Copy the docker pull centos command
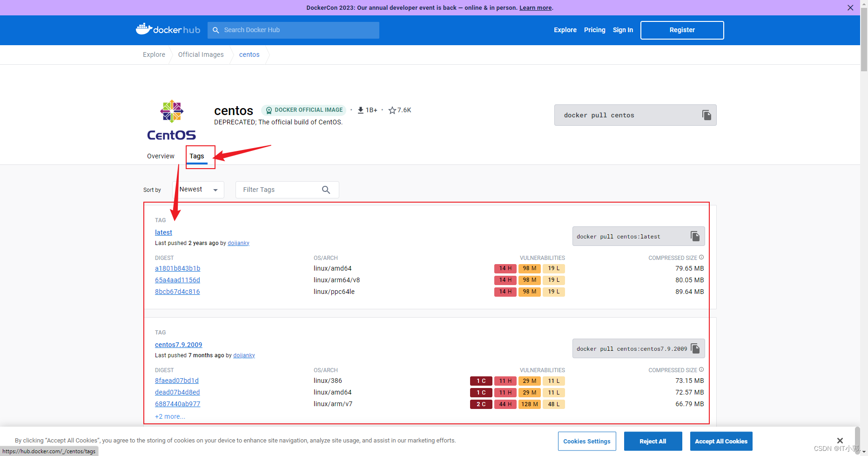 [707, 115]
